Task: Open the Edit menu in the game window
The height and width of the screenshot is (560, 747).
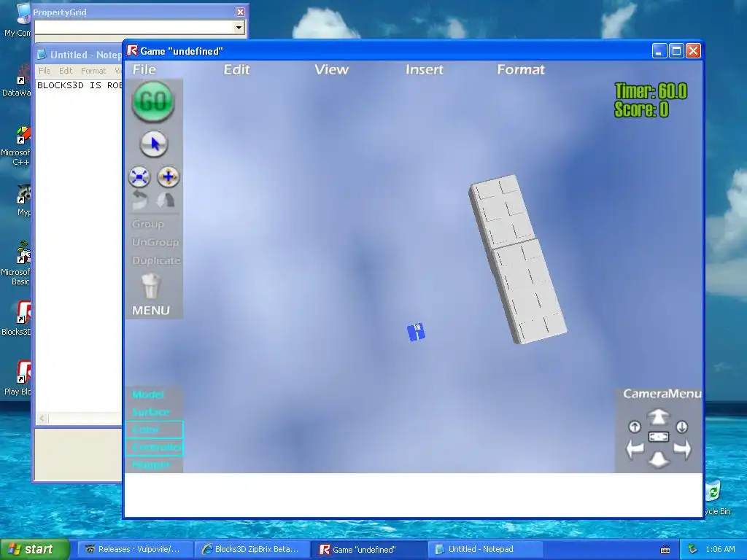Action: 237,69
